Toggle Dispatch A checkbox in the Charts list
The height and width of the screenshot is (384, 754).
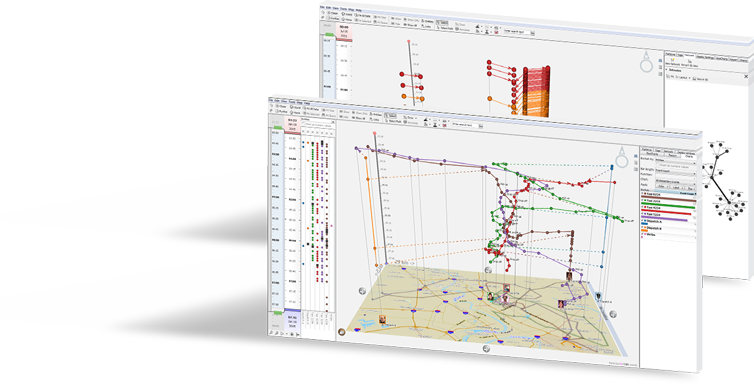tap(642, 220)
